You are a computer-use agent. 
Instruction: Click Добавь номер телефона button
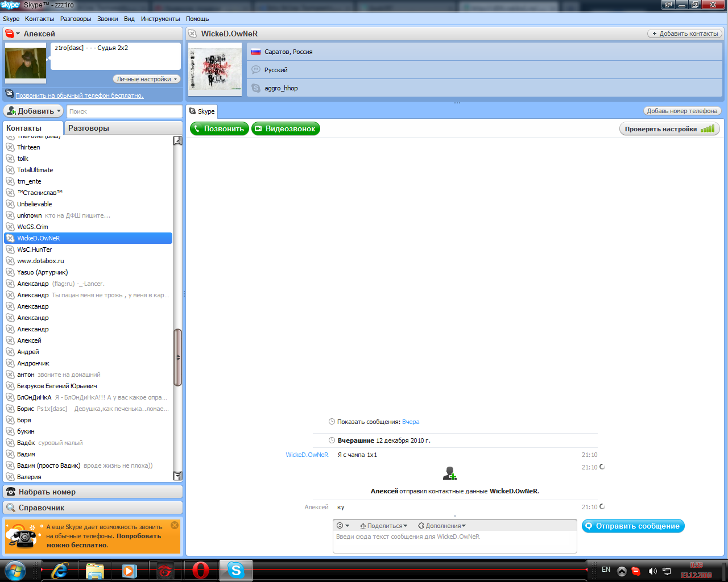(682, 111)
